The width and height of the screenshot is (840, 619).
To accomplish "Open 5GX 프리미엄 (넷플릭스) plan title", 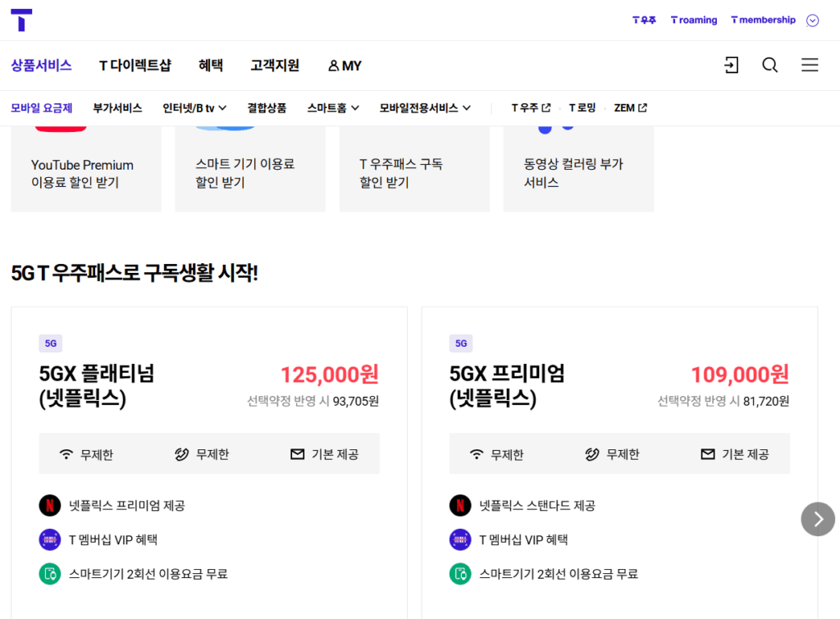I will pyautogui.click(x=507, y=386).
